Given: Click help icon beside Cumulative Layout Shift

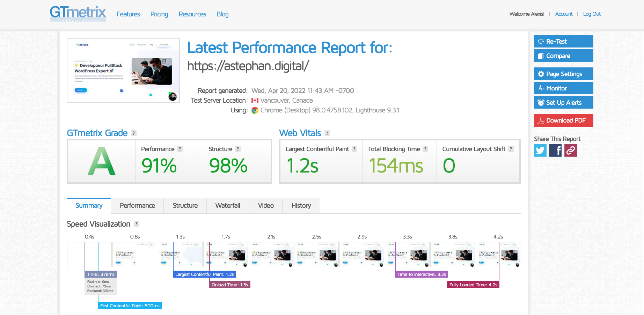Looking at the screenshot, I should tap(511, 149).
